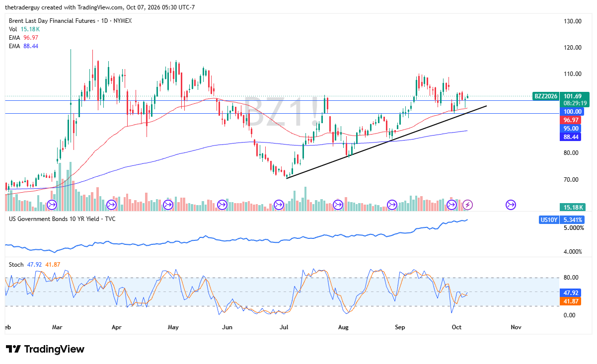Click the upcoming late-October rollover marker
The width and height of the screenshot is (597, 364).
coord(511,205)
